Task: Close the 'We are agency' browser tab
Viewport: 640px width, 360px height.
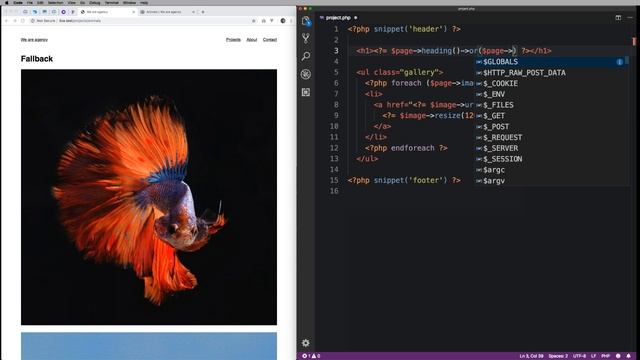Action: (x=133, y=12)
